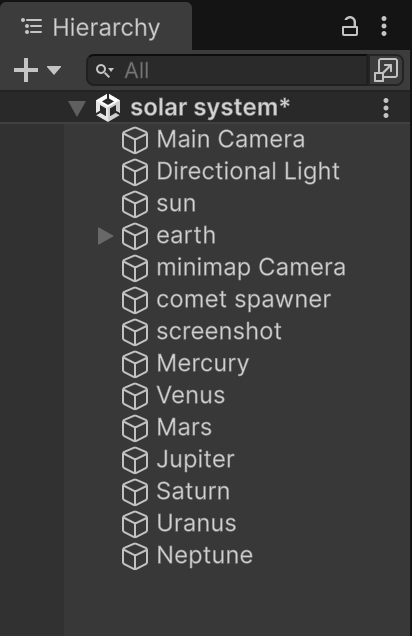Open the solar system scene options menu
The image size is (412, 636).
(x=386, y=108)
